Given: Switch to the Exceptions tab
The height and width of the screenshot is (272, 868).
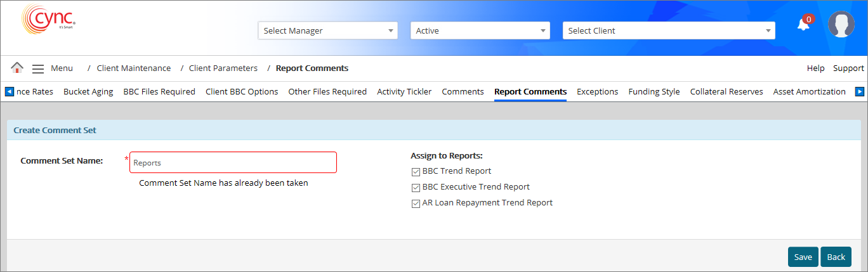Looking at the screenshot, I should coord(597,92).
